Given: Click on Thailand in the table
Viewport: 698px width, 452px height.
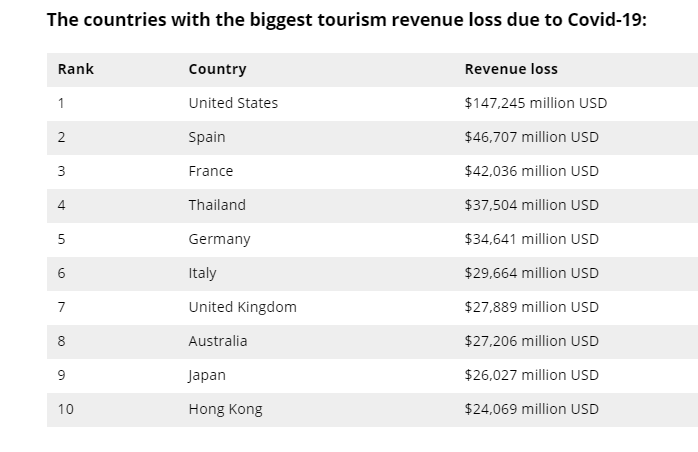Looking at the screenshot, I should point(217,205).
